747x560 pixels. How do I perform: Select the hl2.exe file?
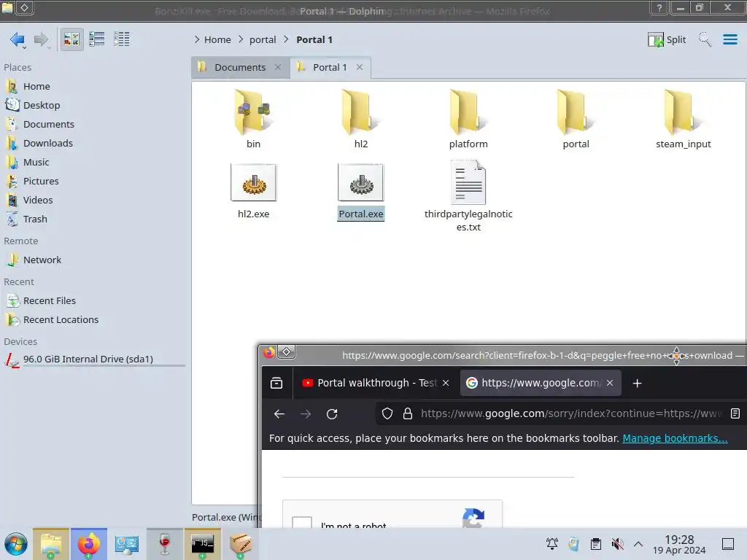(253, 190)
